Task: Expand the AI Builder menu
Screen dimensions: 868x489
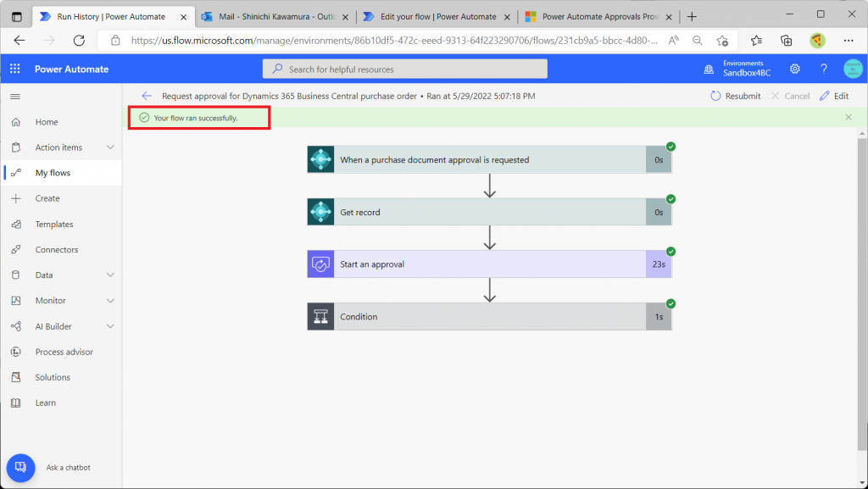Action: [110, 326]
